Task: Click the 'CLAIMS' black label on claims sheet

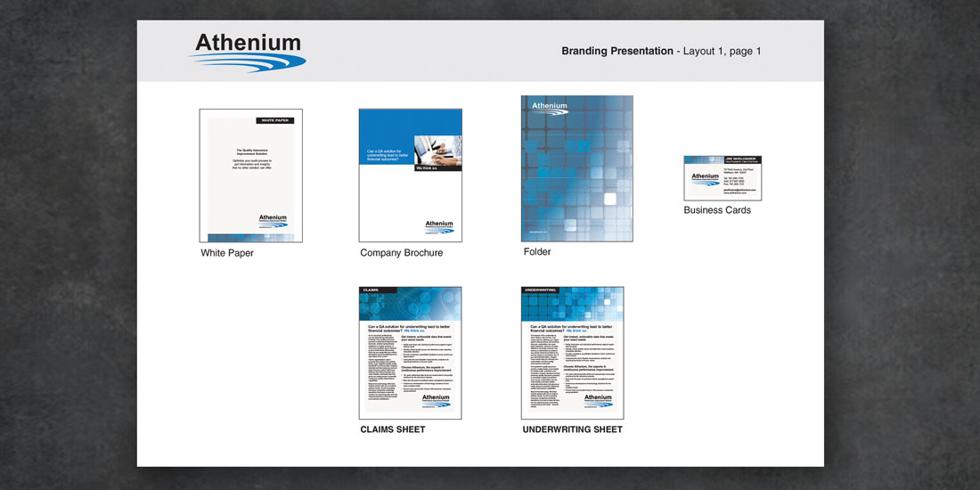Action: coord(378,290)
